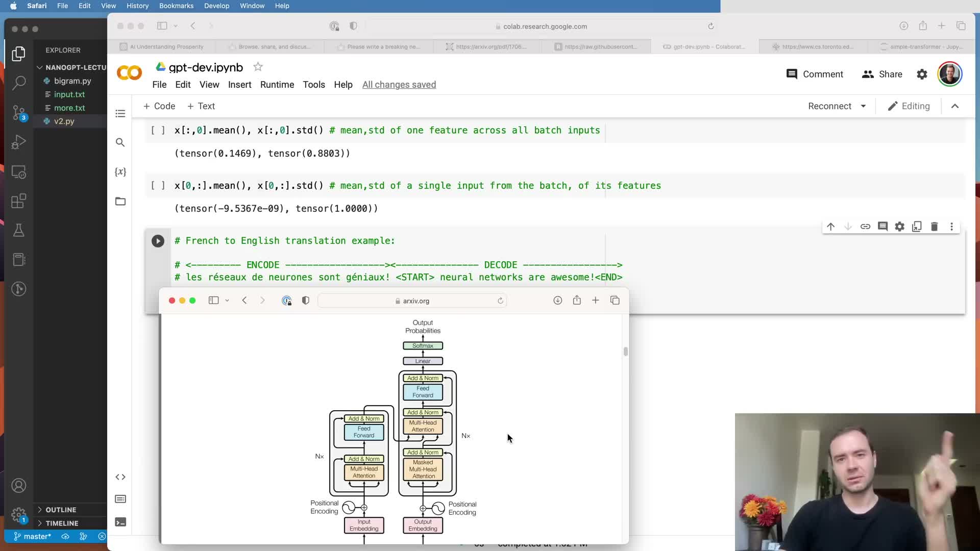Delete the selected cell with trash icon

[934, 227]
